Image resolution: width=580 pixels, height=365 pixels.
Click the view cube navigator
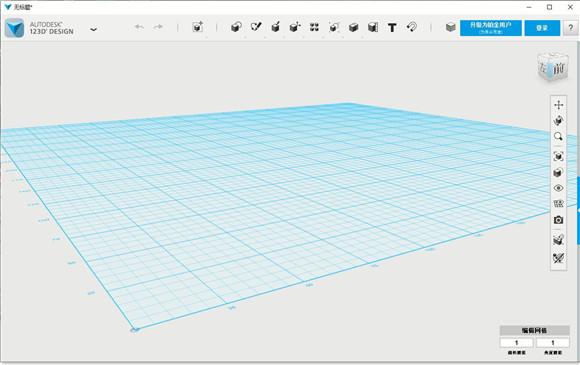tap(553, 68)
